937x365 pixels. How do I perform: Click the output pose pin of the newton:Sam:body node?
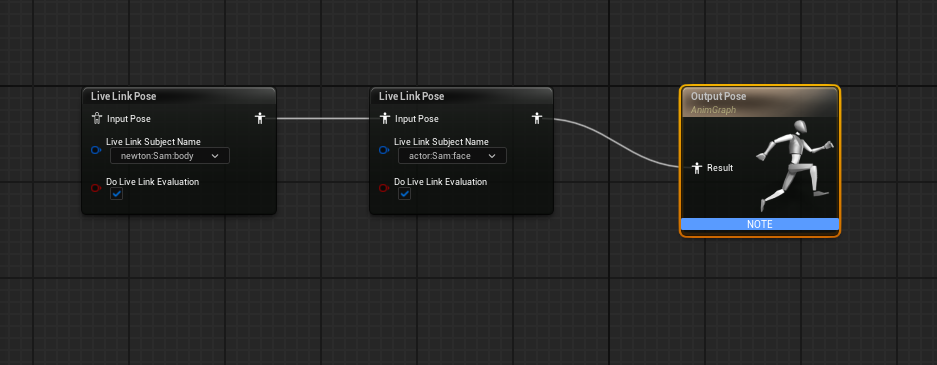[259, 118]
